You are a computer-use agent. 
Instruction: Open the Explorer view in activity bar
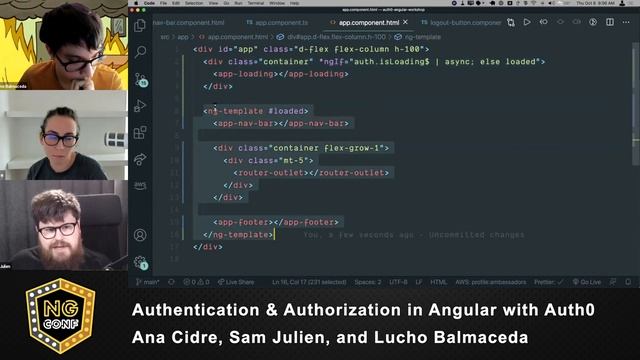tap(140, 25)
